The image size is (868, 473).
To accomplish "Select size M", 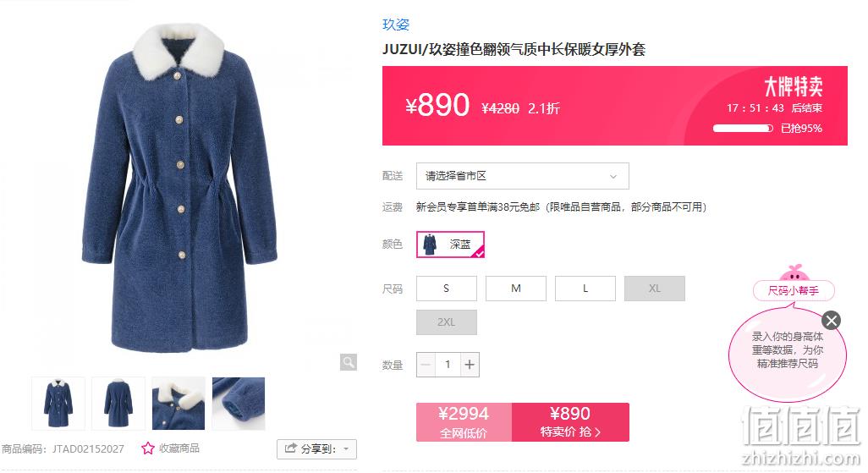I will pos(516,289).
